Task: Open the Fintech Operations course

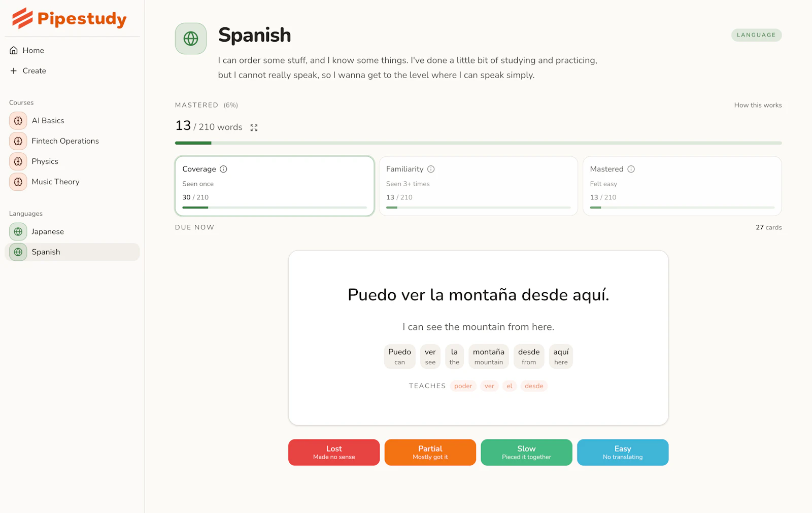Action: [72, 141]
